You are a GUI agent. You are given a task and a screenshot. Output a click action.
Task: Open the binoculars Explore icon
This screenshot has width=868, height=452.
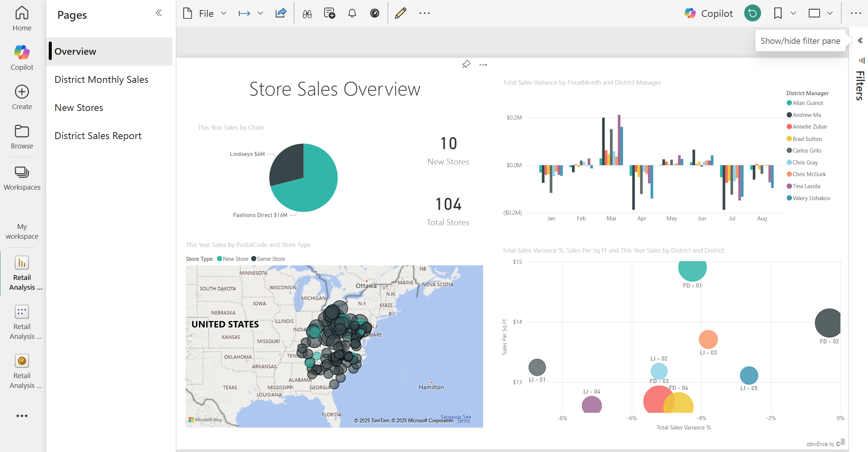[307, 14]
